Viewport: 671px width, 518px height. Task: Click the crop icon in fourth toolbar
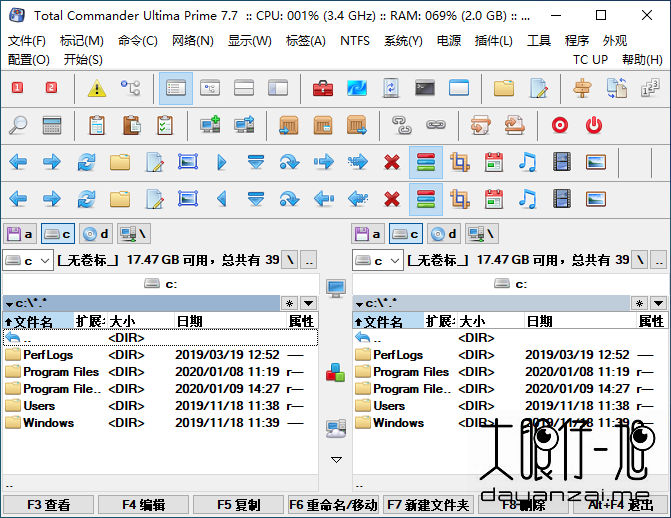pos(460,199)
